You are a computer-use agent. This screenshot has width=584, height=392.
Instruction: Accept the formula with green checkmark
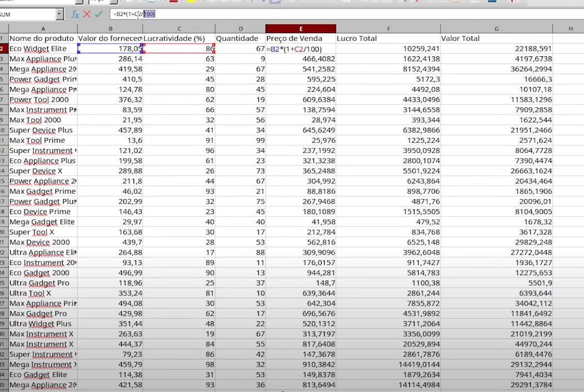coord(98,14)
